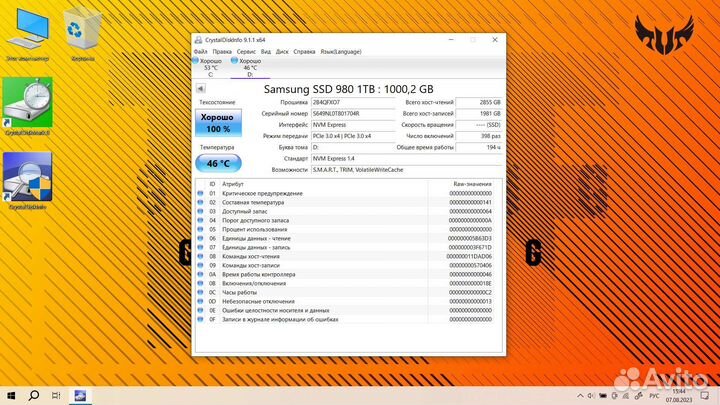Open the notification center icon

coord(705,396)
